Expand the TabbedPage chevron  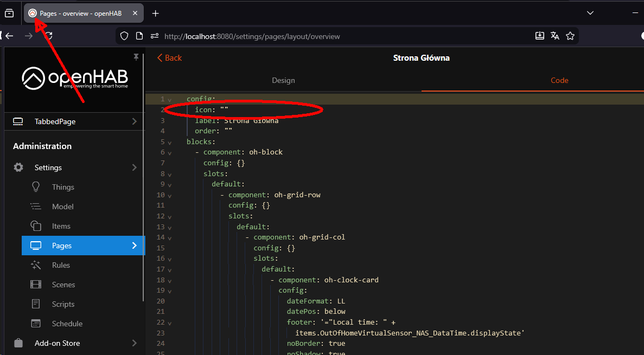coord(134,121)
